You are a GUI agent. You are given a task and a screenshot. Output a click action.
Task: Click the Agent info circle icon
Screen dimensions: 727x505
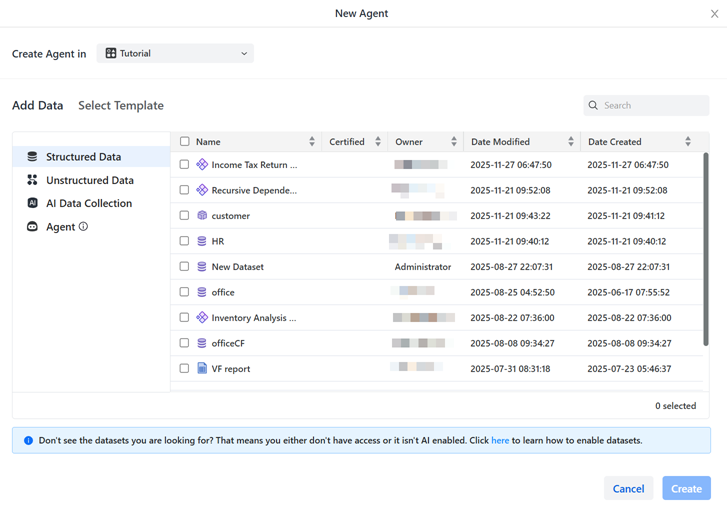coord(83,227)
